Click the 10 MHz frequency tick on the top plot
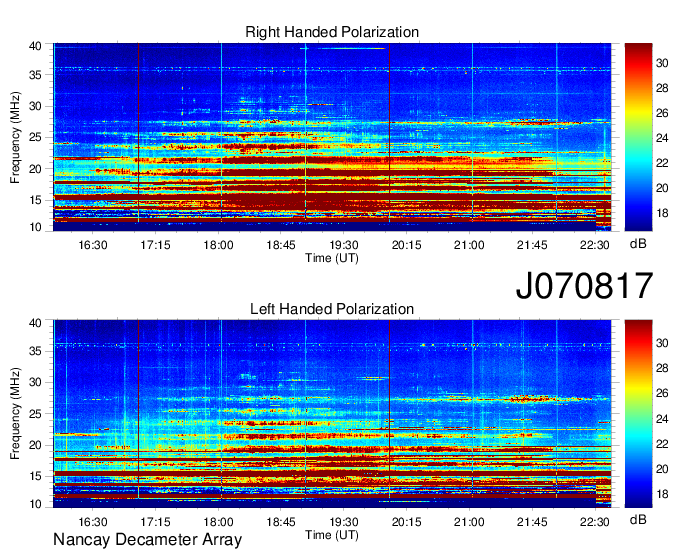680x552 pixels. pyautogui.click(x=35, y=227)
